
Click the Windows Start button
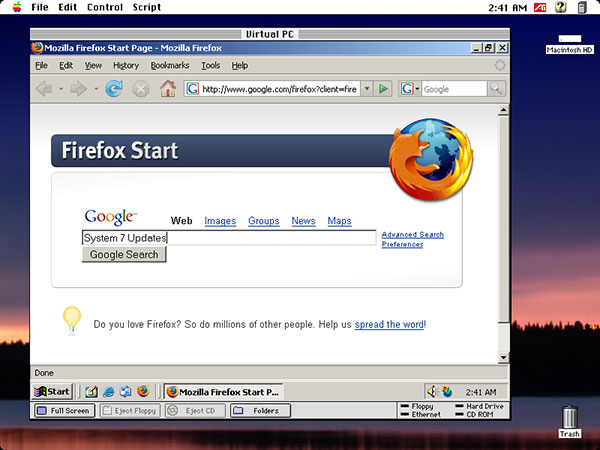click(x=52, y=391)
